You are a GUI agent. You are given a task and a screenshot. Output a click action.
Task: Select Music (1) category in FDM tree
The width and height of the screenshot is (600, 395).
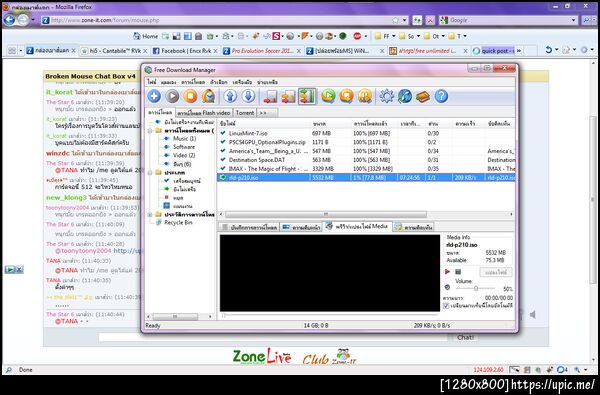pos(184,139)
